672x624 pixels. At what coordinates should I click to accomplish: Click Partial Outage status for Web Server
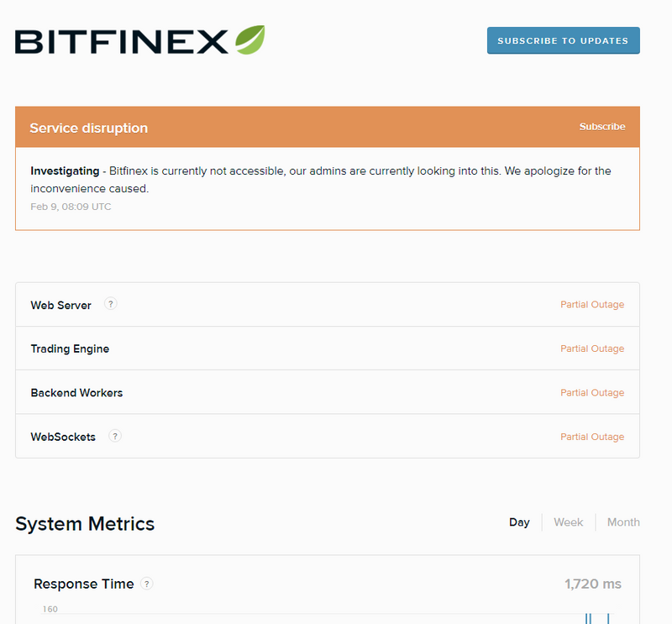(x=592, y=305)
